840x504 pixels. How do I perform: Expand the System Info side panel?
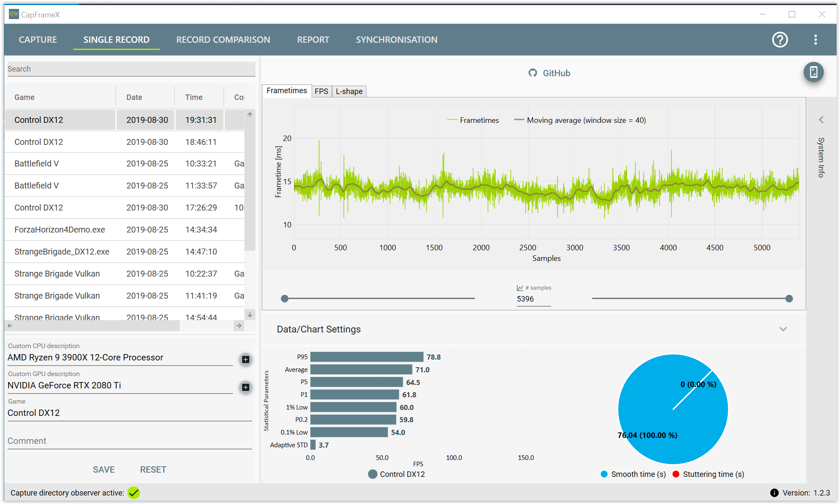pyautogui.click(x=821, y=120)
